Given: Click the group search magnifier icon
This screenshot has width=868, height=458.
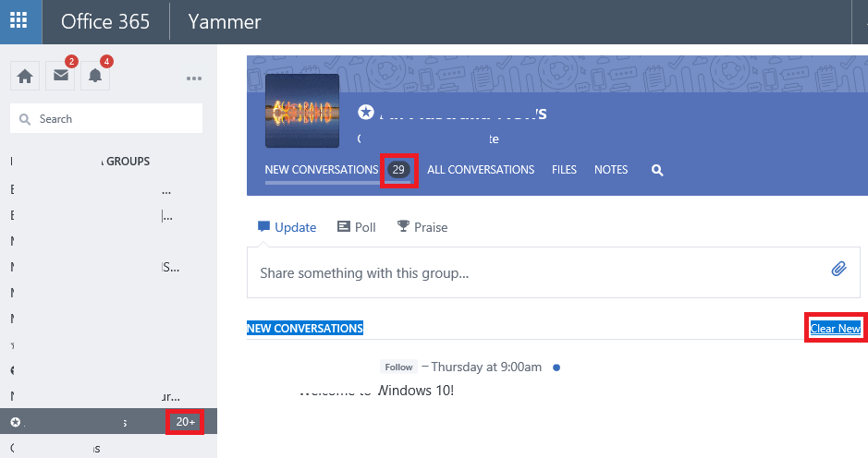Looking at the screenshot, I should coord(657,171).
